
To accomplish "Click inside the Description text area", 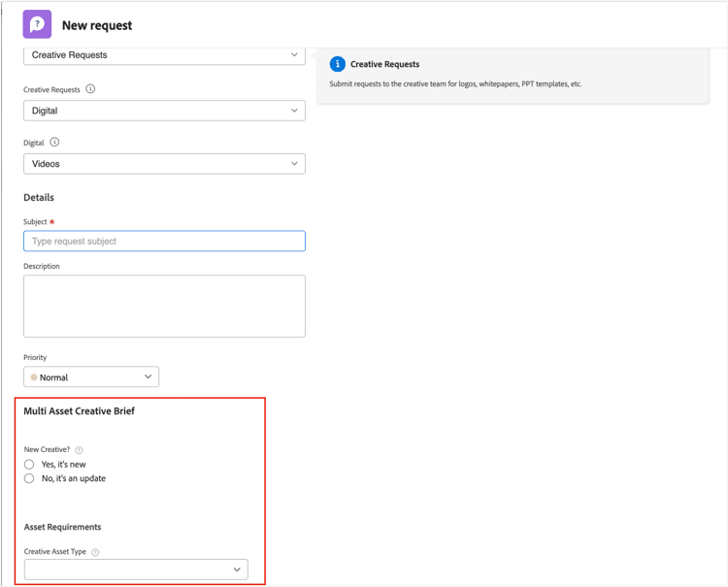I will pos(164,306).
